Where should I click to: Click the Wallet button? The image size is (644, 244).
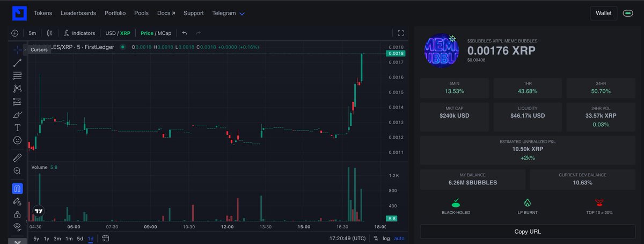[x=604, y=13]
